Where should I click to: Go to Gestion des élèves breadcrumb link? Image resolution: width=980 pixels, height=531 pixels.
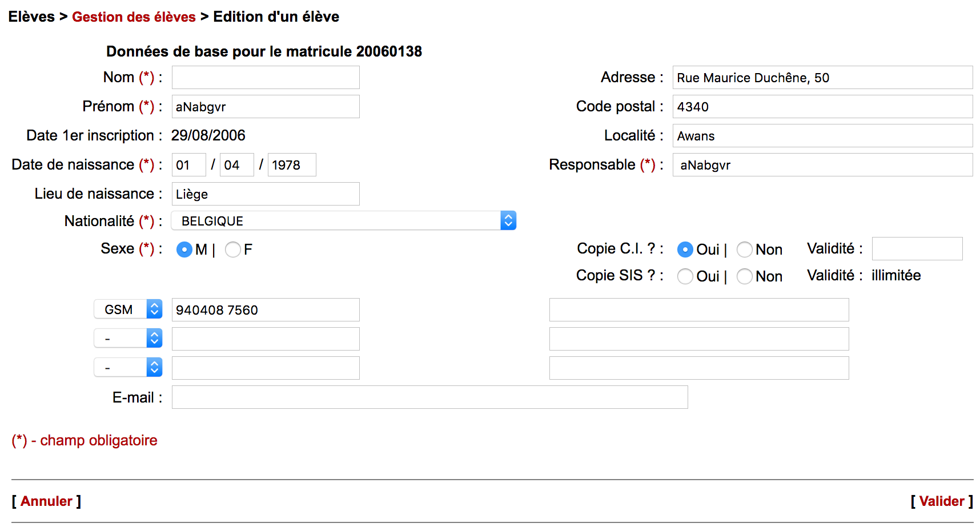tap(134, 17)
